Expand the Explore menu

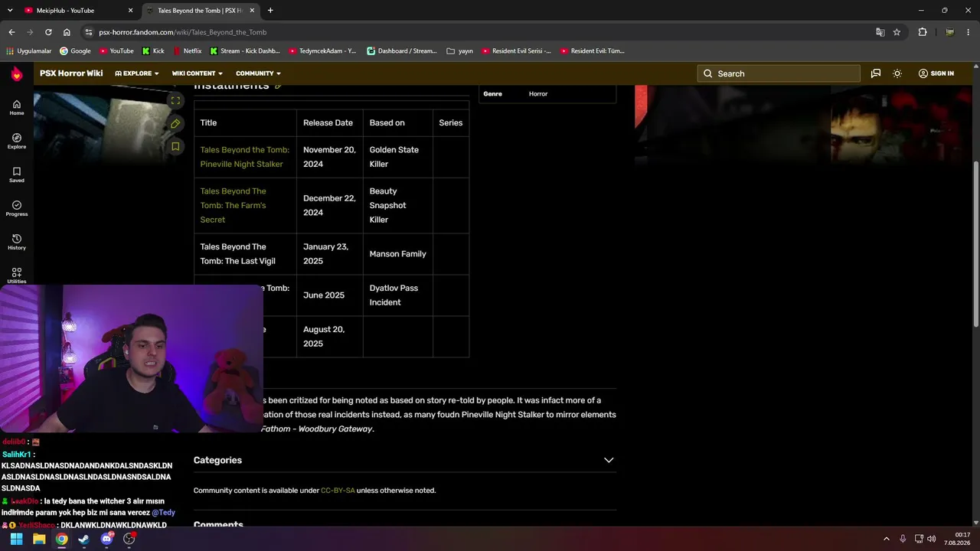[137, 73]
